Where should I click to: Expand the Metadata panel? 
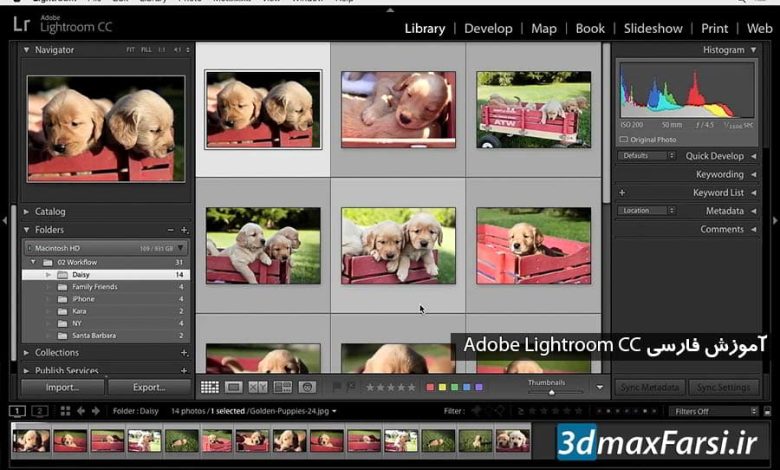(x=754, y=211)
